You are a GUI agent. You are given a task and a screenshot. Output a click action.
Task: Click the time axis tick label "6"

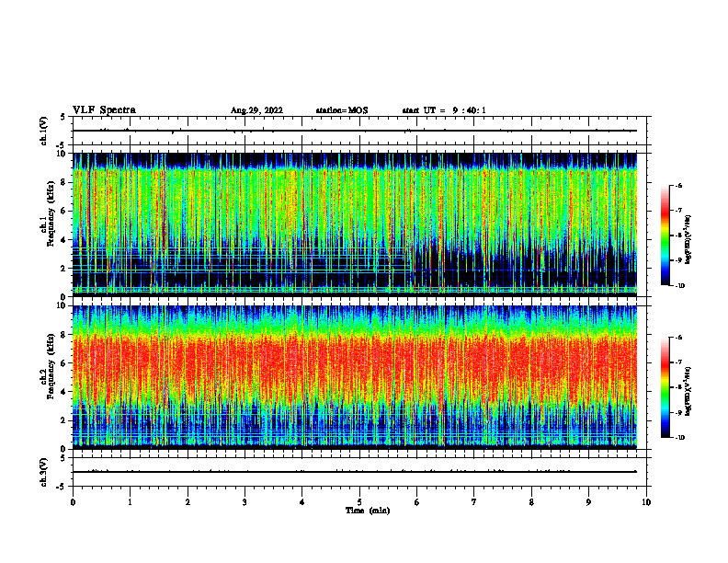pyautogui.click(x=417, y=502)
